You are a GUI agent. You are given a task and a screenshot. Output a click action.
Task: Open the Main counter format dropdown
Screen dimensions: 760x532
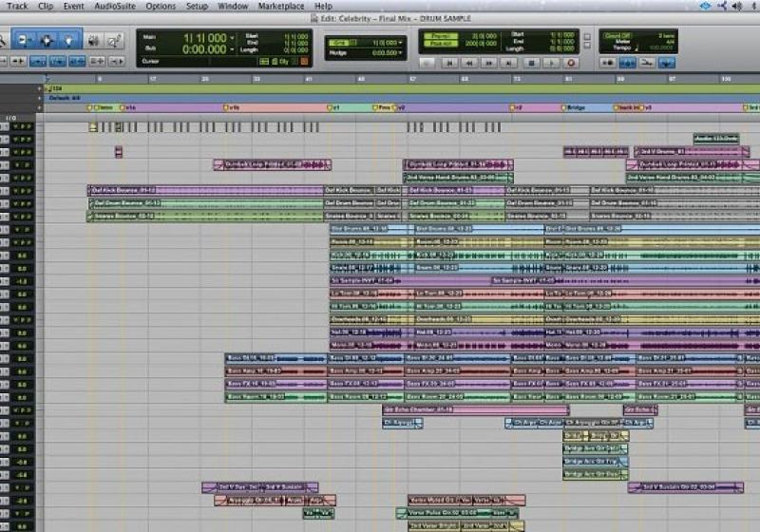[231, 38]
